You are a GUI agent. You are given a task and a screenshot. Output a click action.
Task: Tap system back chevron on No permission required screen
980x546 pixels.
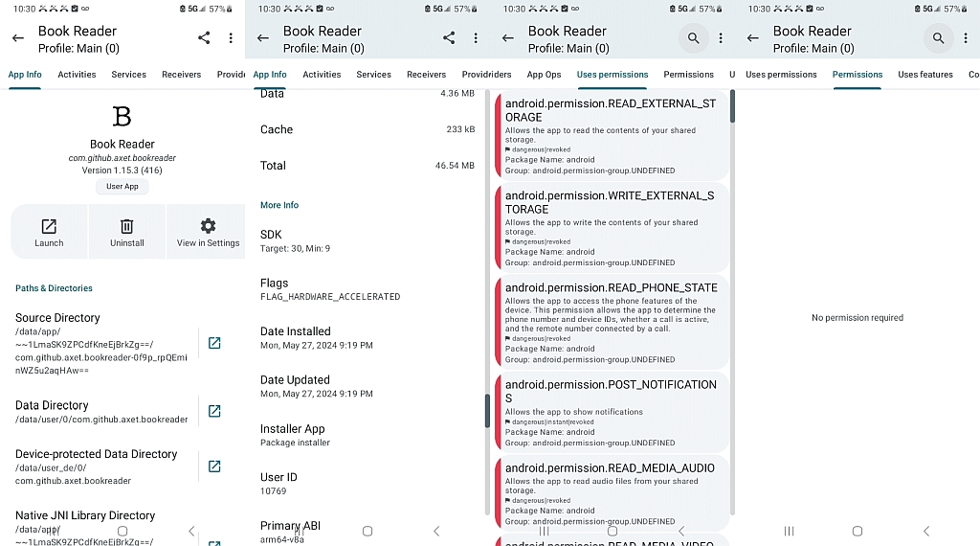pyautogui.click(x=926, y=531)
